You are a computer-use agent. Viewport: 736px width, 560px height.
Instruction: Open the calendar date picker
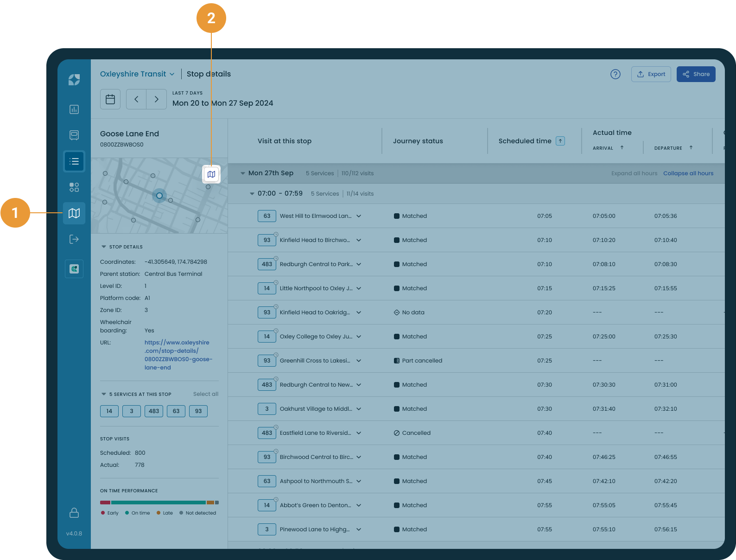click(110, 99)
